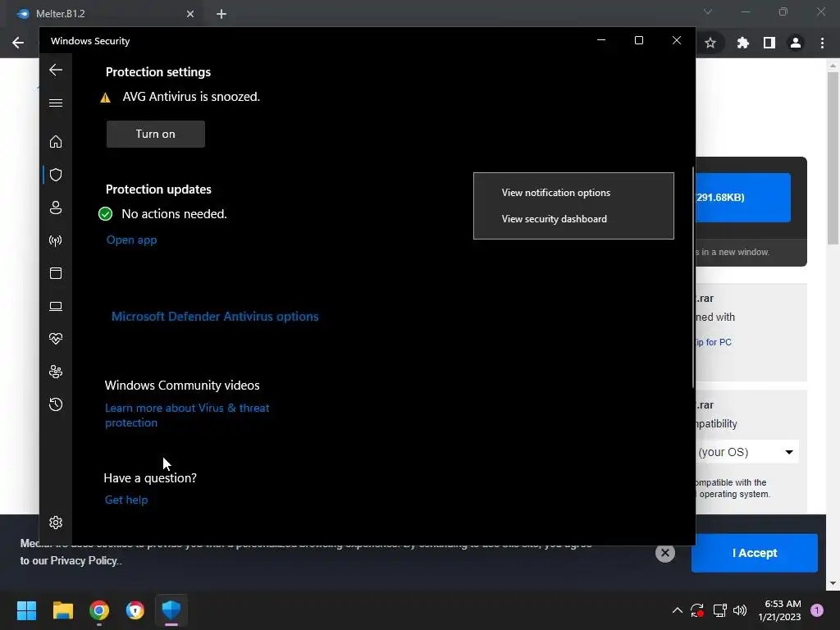This screenshot has width=840, height=630.
Task: Open the Home section icon
Action: pyautogui.click(x=56, y=141)
